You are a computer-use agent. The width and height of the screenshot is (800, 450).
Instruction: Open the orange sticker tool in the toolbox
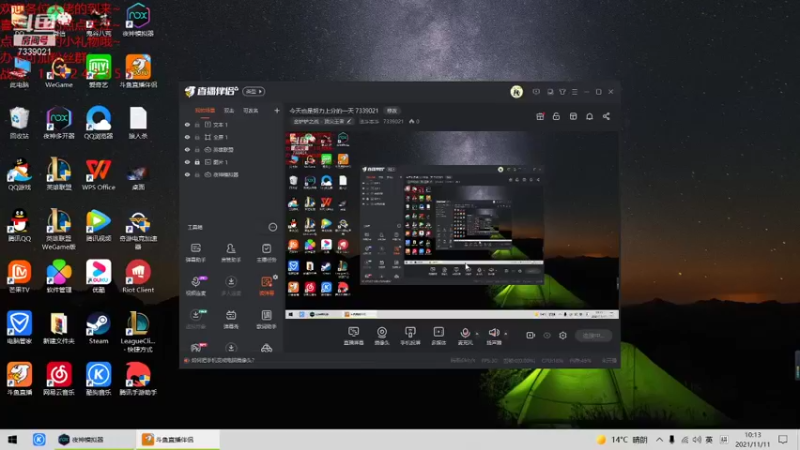[x=266, y=286]
